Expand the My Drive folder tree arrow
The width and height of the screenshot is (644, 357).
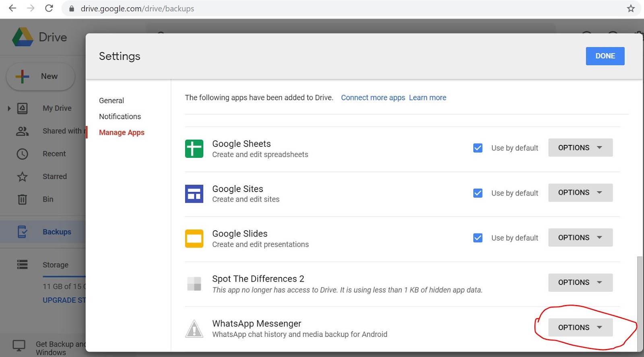9,108
